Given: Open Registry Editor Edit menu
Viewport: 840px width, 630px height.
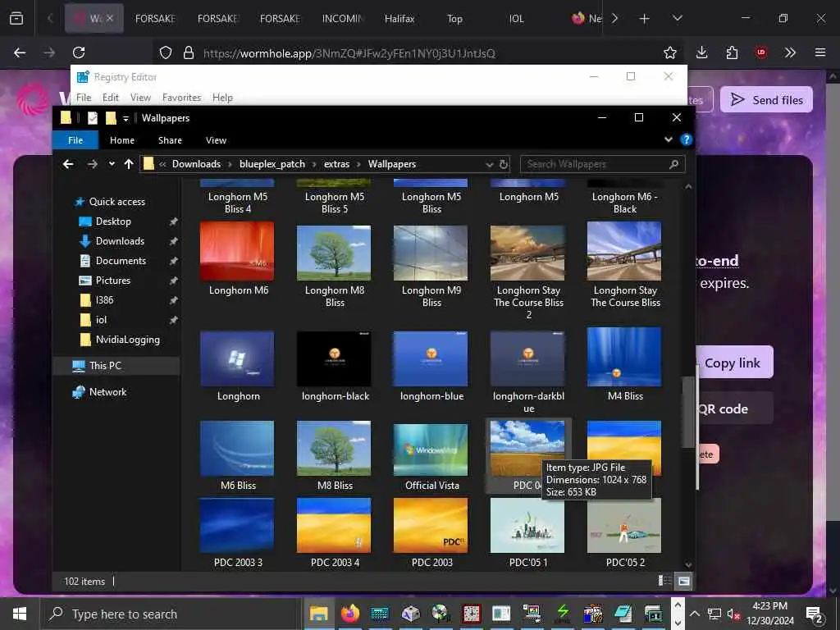Looking at the screenshot, I should point(111,98).
